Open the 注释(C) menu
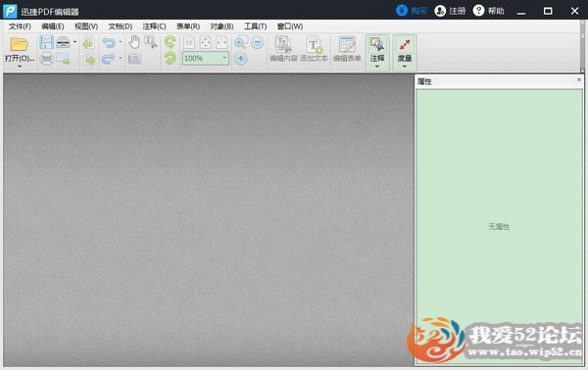Viewport: 588px width, 370px height. [154, 26]
